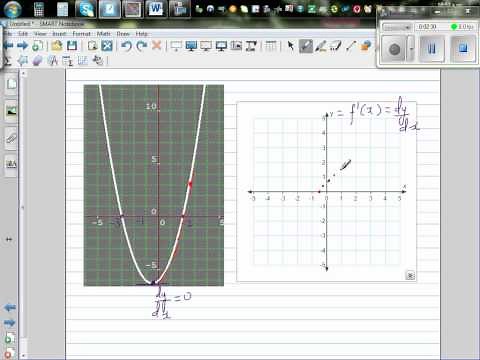
Task: Toggle full screen view icon
Action: [x=107, y=46]
